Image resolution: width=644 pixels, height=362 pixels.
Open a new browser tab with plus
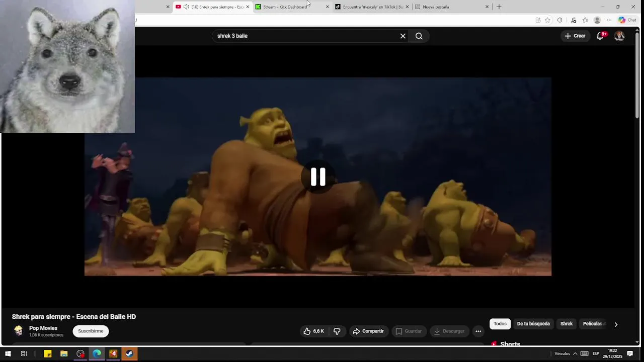(x=499, y=7)
